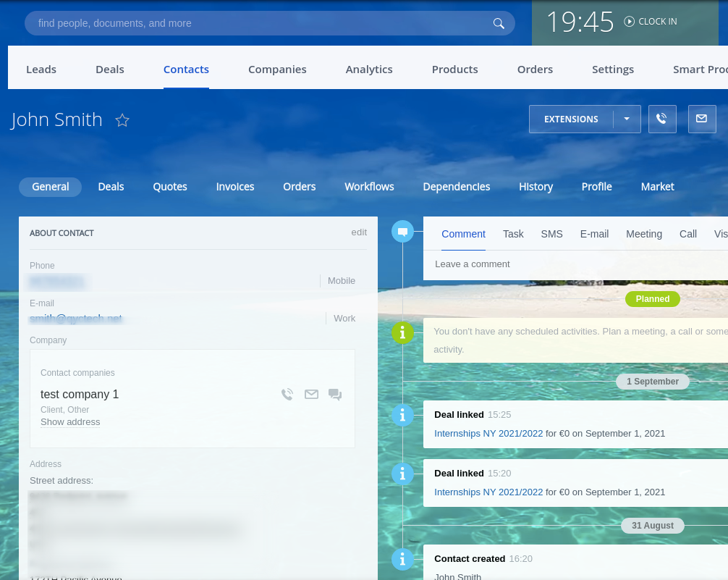This screenshot has width=728, height=580.
Task: Star John Smith as favorite
Action: coord(122,120)
